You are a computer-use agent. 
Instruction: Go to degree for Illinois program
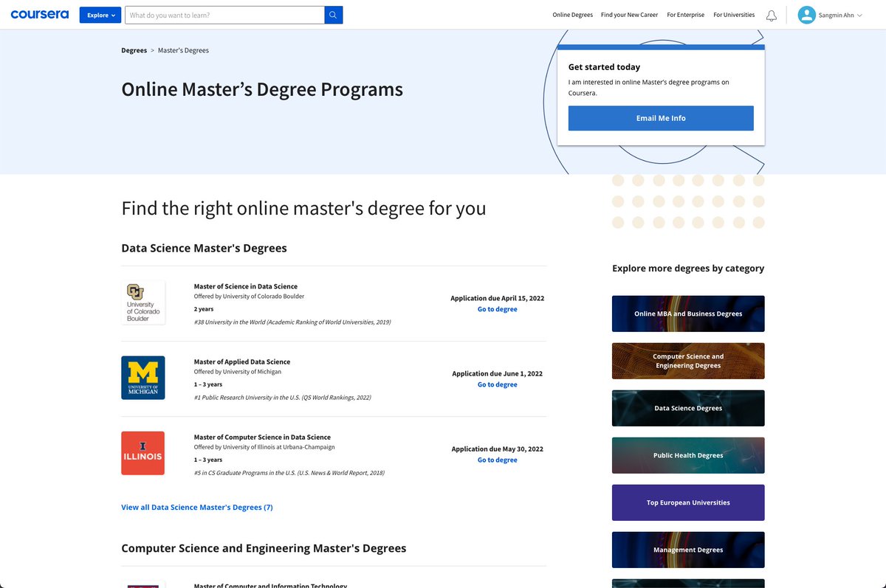497,460
